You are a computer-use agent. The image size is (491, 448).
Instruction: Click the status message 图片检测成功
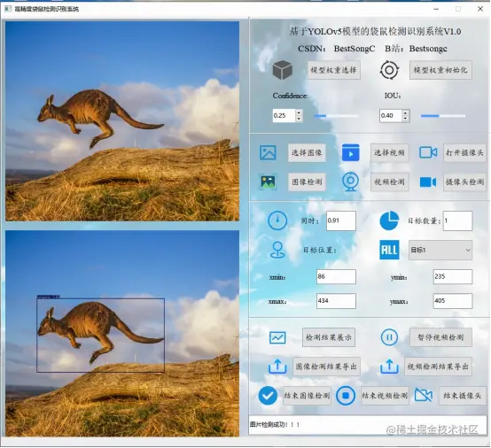(275, 424)
